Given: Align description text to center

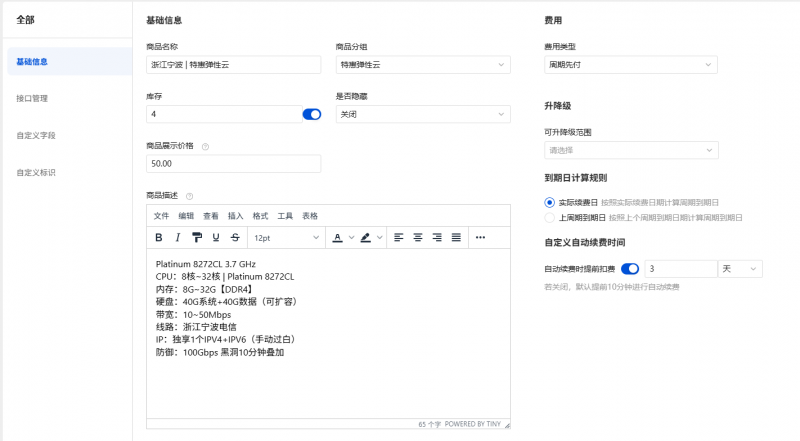Looking at the screenshot, I should pos(418,238).
